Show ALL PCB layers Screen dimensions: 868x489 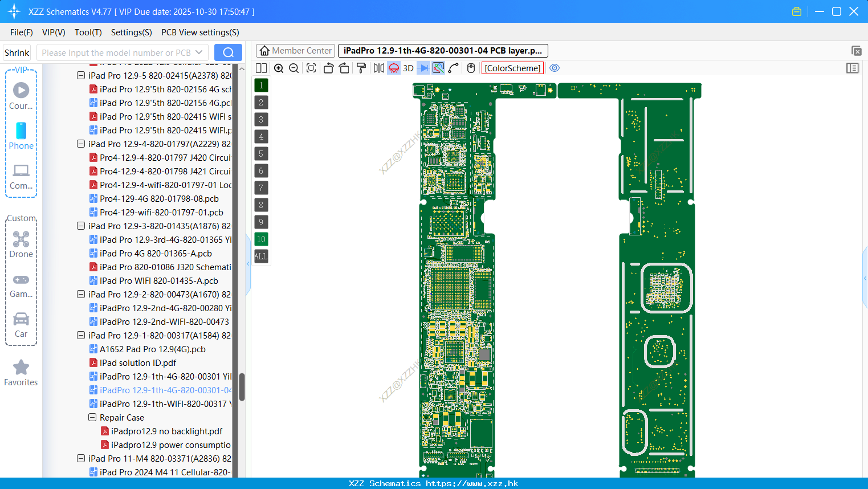(x=261, y=256)
